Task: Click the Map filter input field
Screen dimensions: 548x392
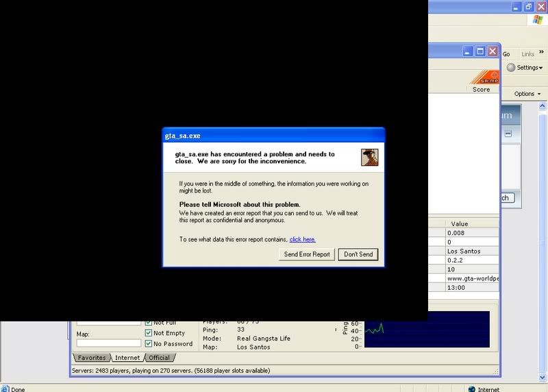Action: pyautogui.click(x=108, y=343)
